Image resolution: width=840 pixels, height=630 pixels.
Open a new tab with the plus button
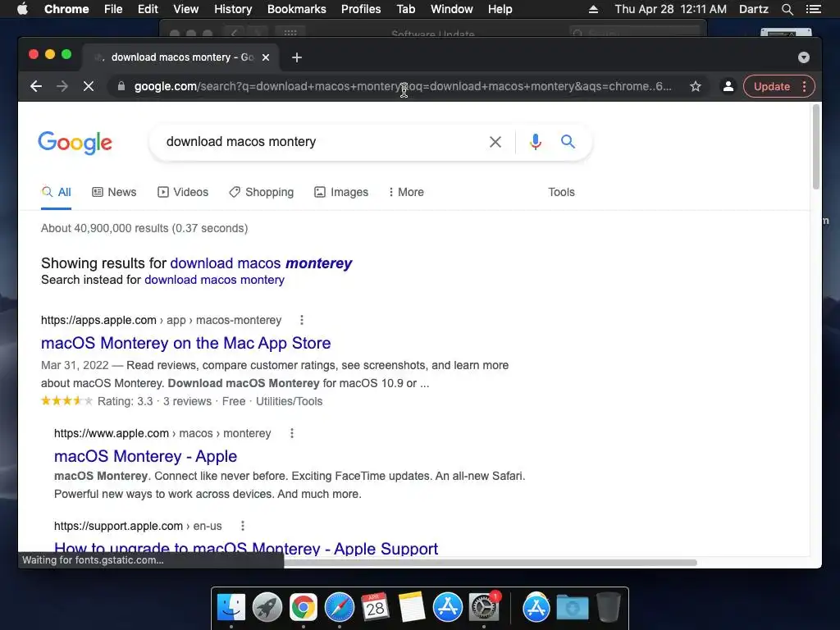[297, 57]
